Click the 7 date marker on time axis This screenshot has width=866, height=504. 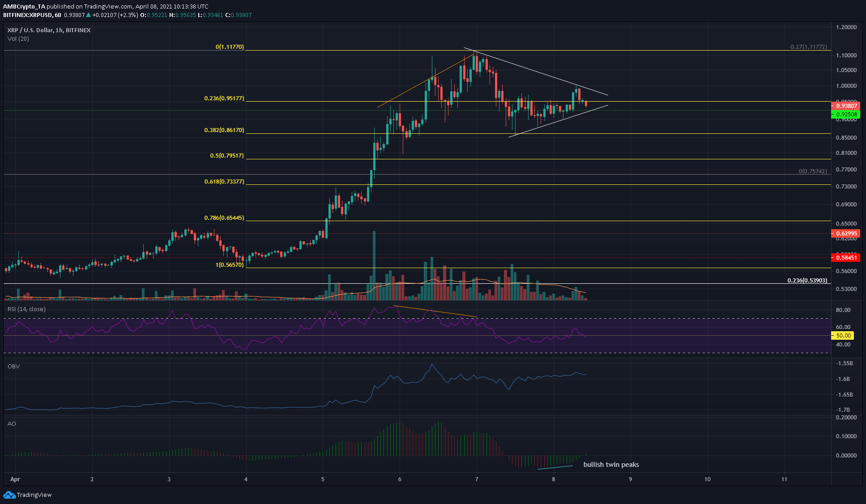477,479
